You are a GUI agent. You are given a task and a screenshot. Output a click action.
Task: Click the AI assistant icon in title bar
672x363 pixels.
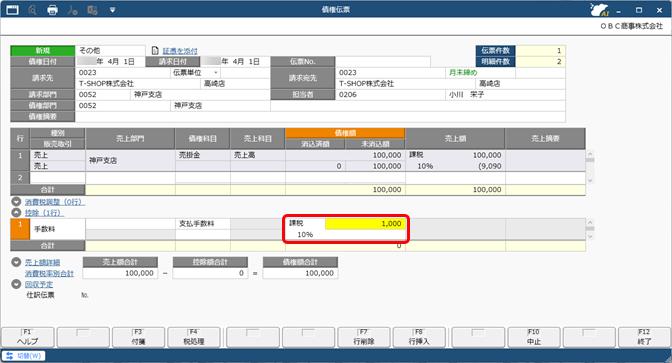(599, 9)
